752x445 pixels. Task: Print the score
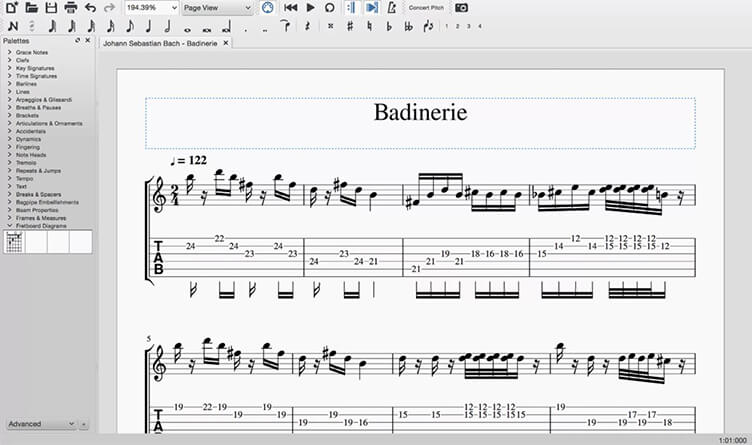[x=70, y=8]
